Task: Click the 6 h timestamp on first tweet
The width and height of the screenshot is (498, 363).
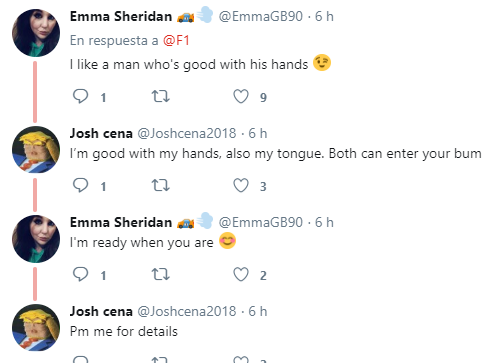Action: [324, 16]
